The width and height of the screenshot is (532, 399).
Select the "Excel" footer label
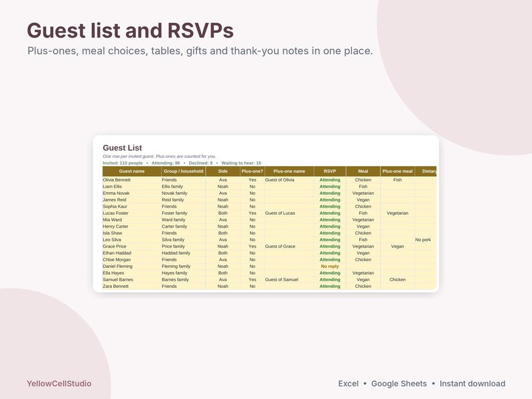coord(348,384)
